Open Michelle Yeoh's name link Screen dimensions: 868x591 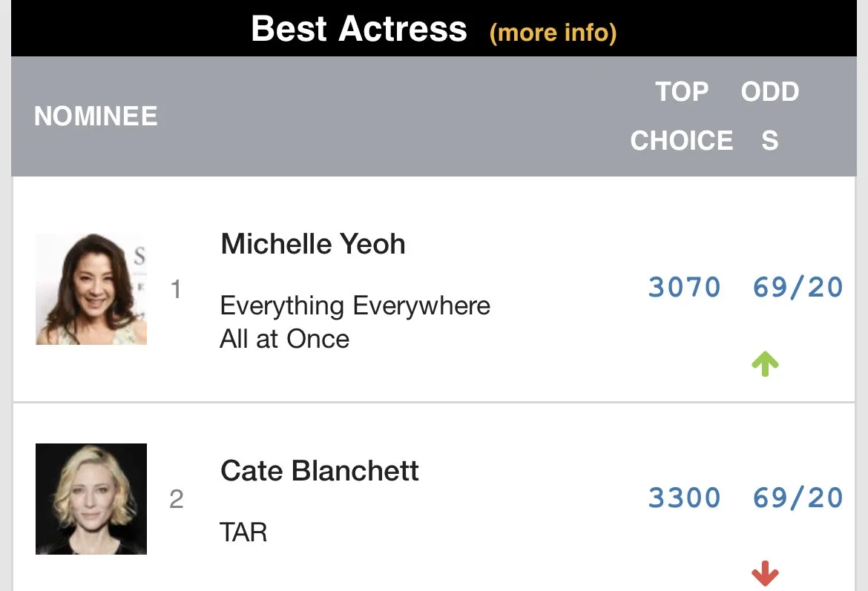point(313,243)
